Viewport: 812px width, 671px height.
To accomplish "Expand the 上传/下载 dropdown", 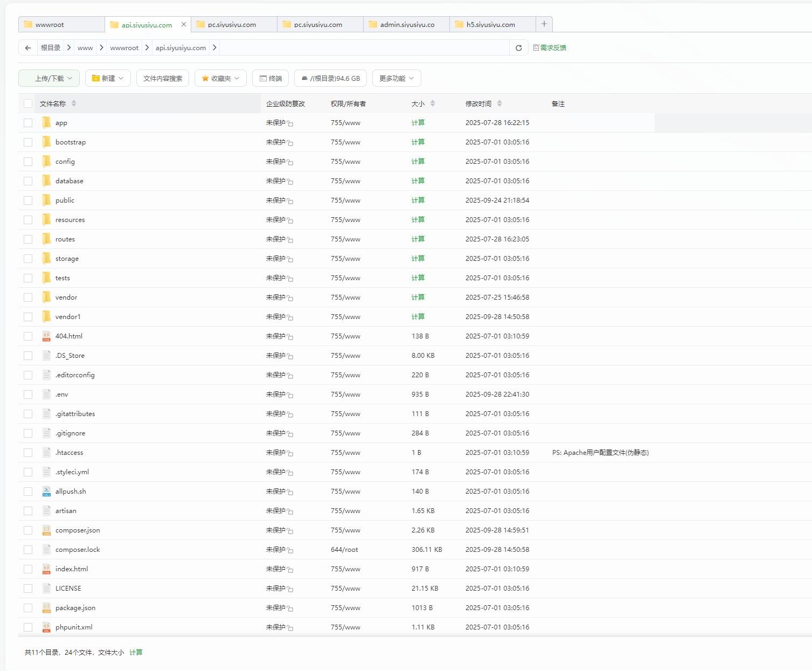I will [x=49, y=78].
